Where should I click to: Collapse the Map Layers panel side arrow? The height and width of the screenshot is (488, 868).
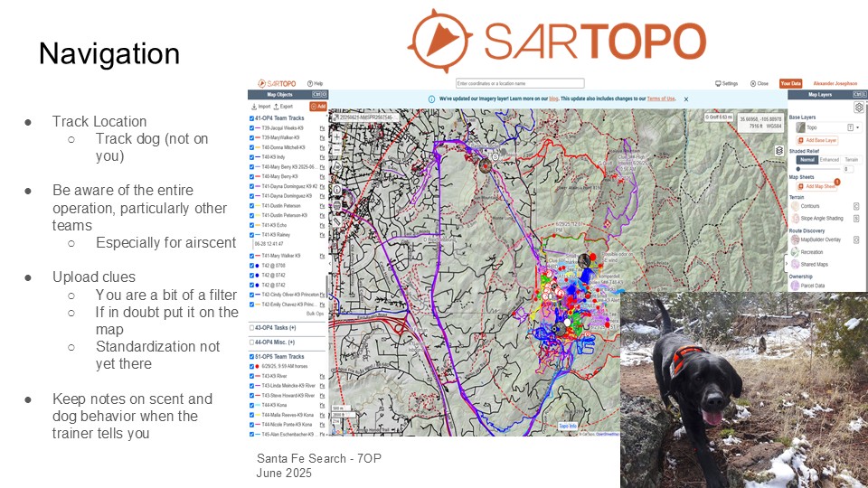(x=786, y=263)
